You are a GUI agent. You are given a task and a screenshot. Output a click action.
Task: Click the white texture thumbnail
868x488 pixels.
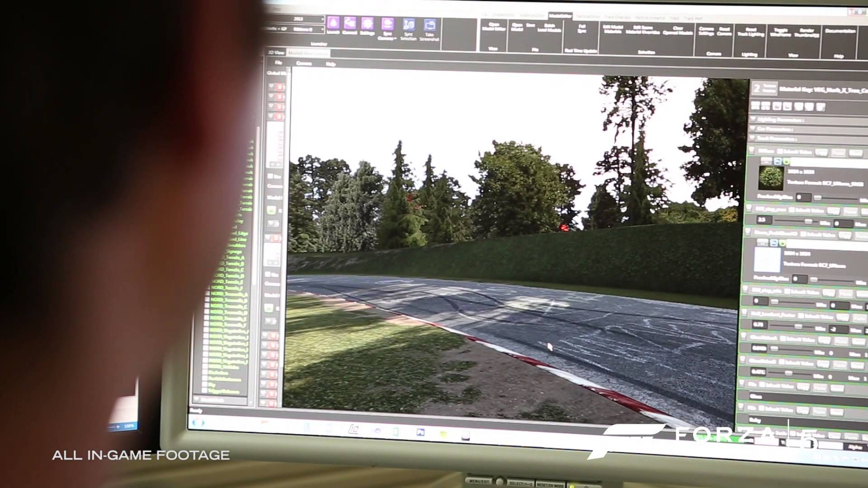767,260
